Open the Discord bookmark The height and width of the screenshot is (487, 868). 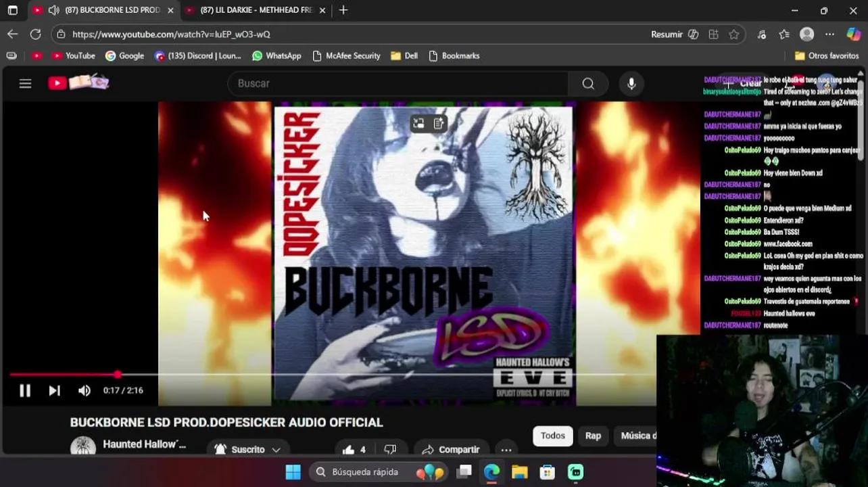[x=197, y=55]
